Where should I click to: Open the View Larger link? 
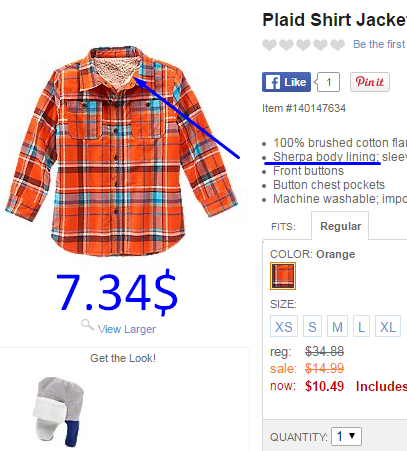click(x=127, y=329)
